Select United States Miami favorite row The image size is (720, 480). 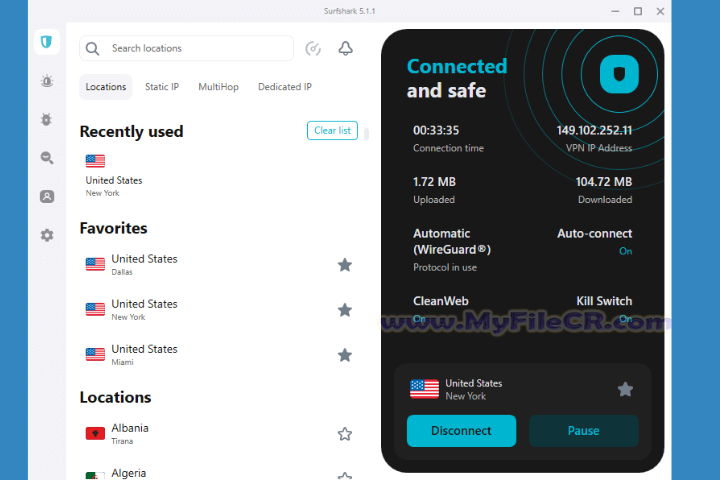click(219, 355)
